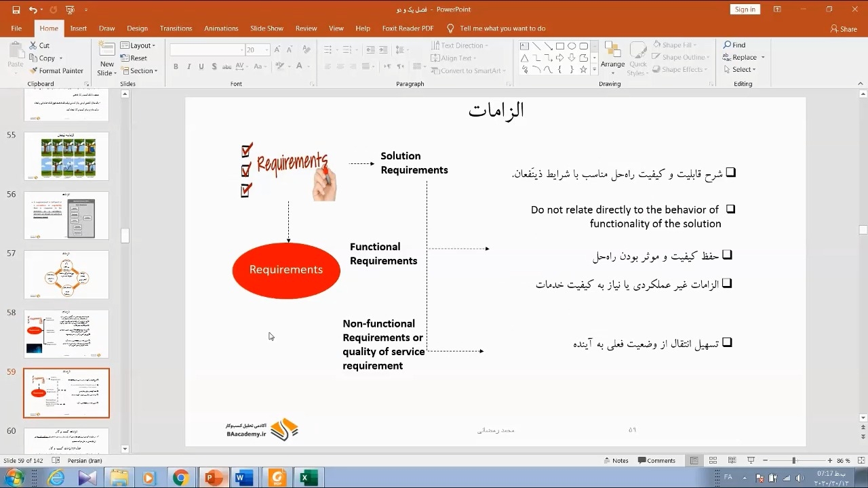
Task: Undo the last action
Action: click(33, 10)
